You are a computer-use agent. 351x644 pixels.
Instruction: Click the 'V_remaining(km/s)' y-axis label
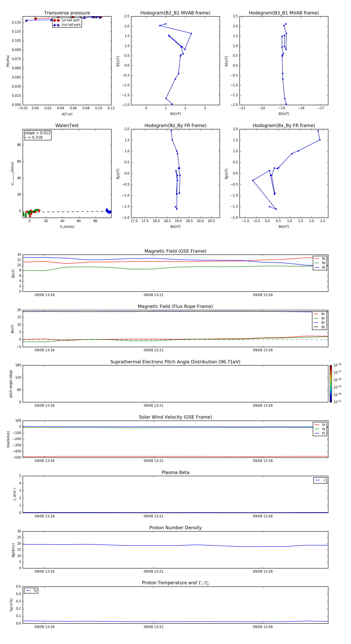coord(12,173)
